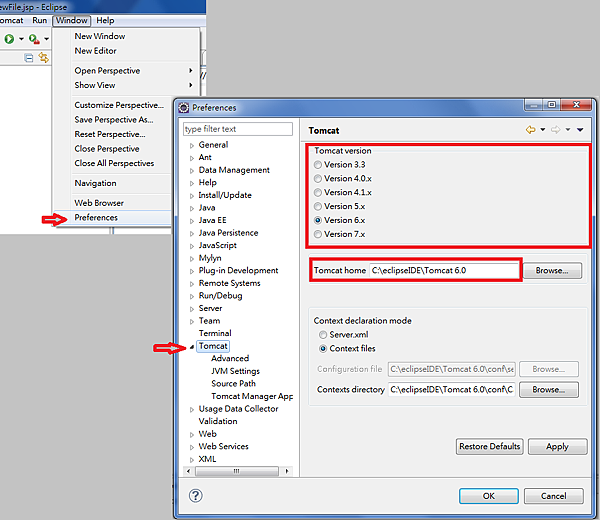Expand the General preferences node

192,145
